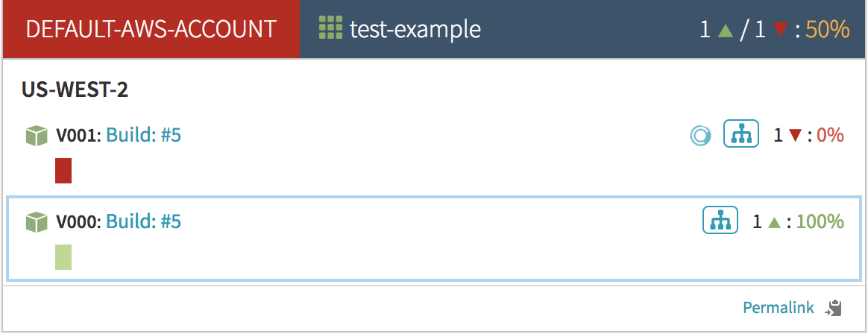Click the V001 server group cube icon

37,136
